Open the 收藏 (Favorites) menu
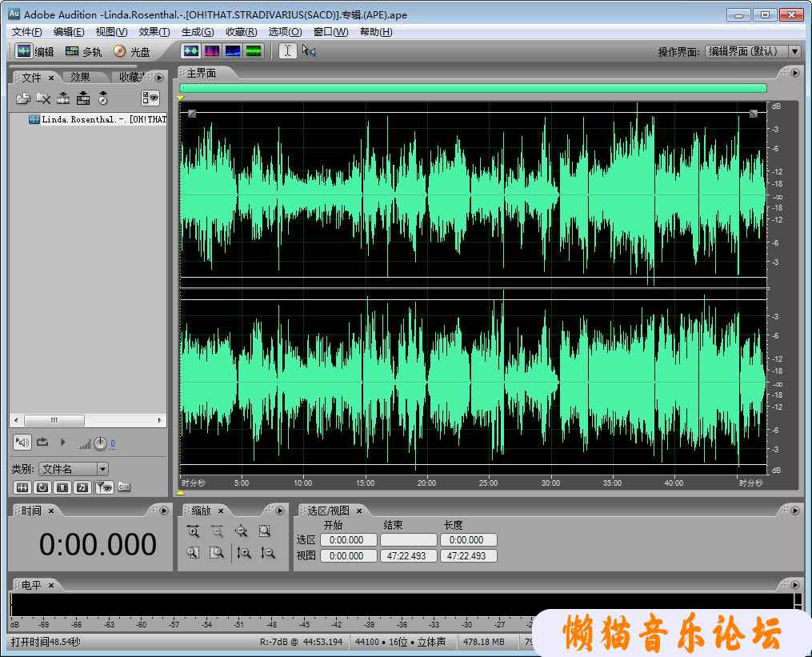 (x=242, y=32)
